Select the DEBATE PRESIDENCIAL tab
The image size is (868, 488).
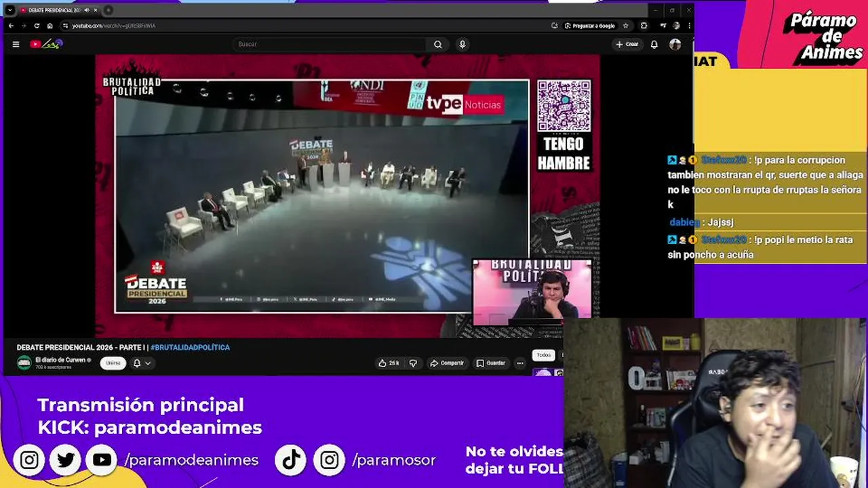click(53, 10)
